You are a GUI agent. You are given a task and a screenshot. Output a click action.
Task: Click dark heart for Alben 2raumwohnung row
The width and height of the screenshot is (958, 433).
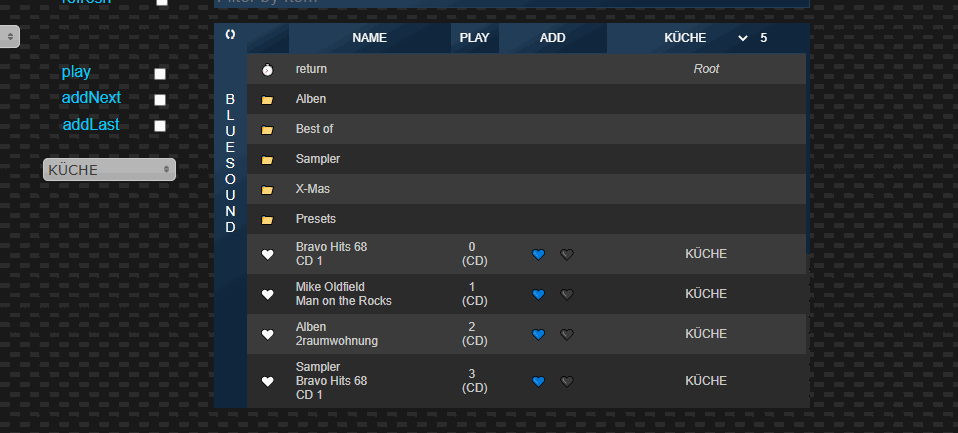(567, 335)
